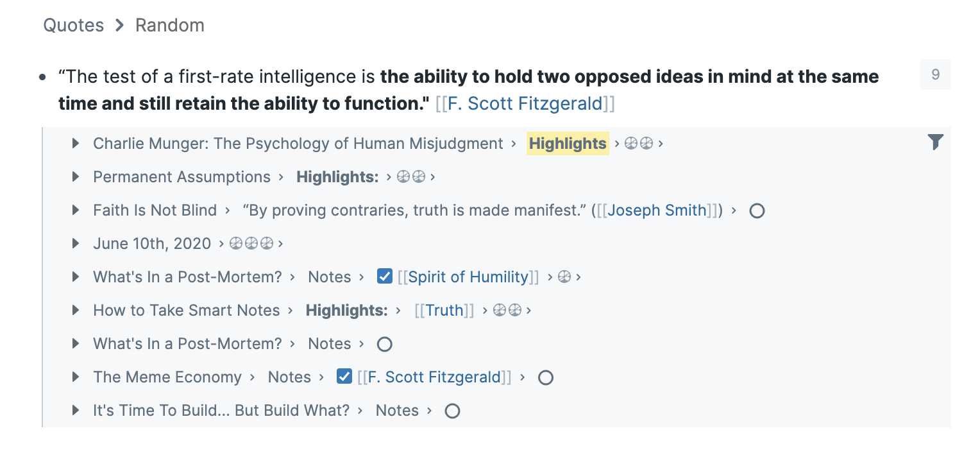980x453 pixels.
Task: Click the reference count badge showing 9
Action: tap(935, 74)
